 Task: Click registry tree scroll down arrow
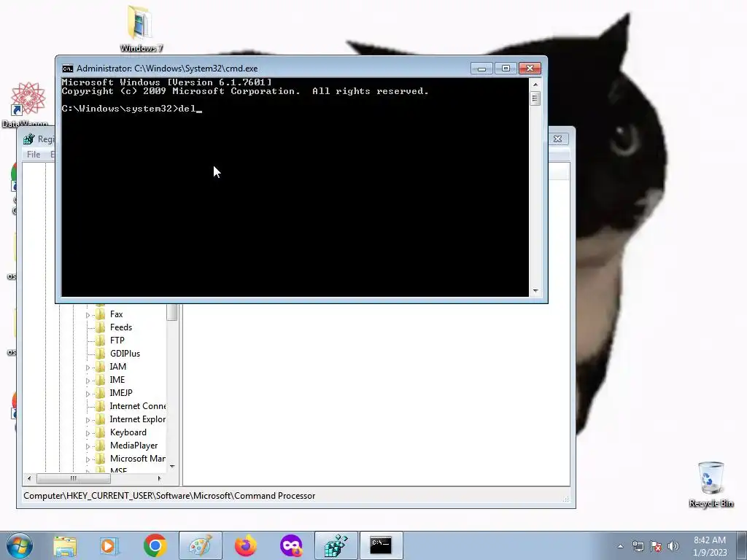pyautogui.click(x=172, y=466)
